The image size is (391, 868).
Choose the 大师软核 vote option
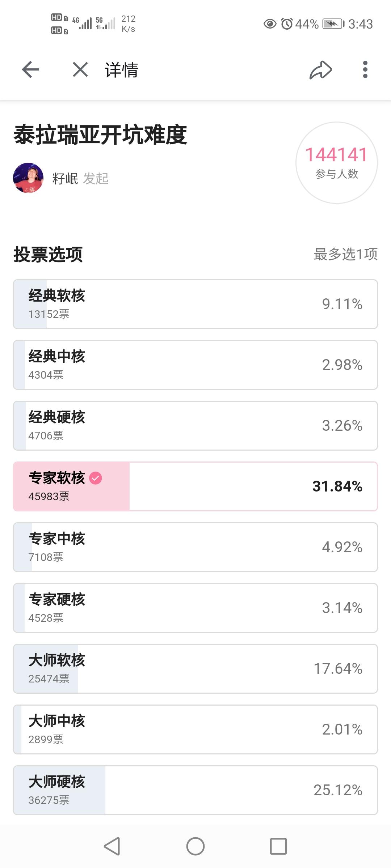click(x=195, y=669)
